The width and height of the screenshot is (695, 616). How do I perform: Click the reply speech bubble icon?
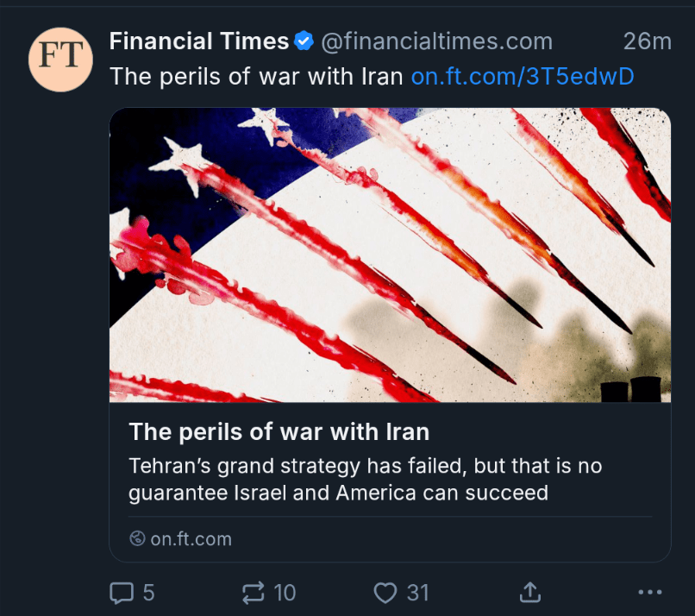click(122, 593)
